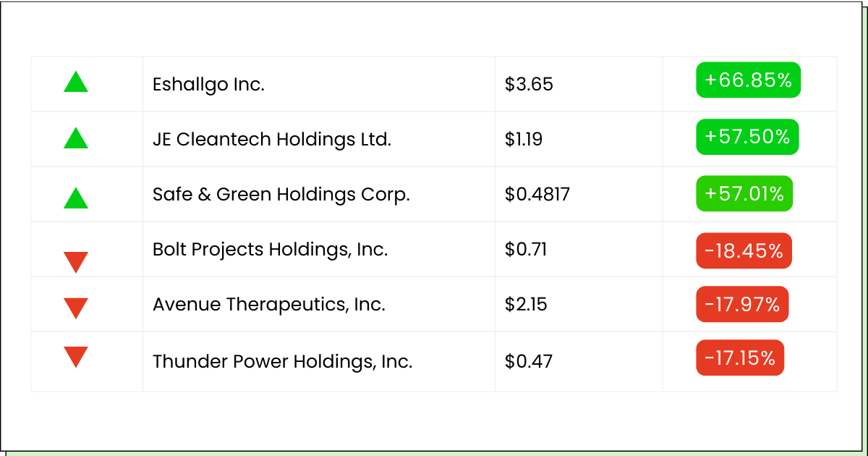Image resolution: width=868 pixels, height=456 pixels.
Task: Click the +57.50% change badge
Action: click(747, 137)
